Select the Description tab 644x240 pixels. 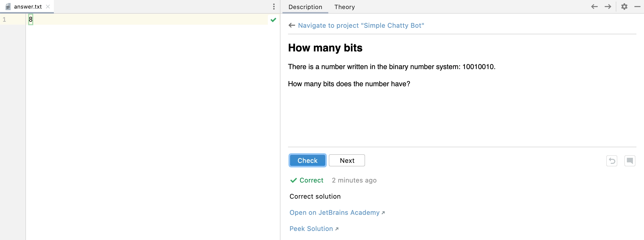(305, 7)
